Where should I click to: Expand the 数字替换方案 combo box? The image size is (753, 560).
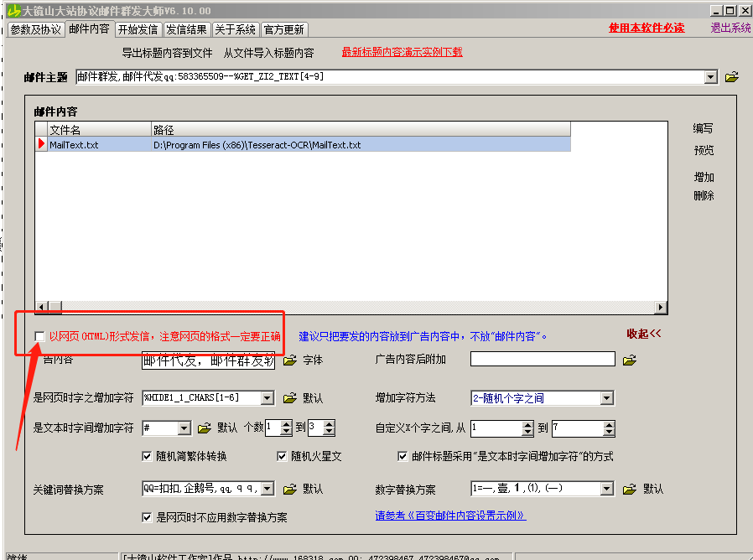point(608,489)
